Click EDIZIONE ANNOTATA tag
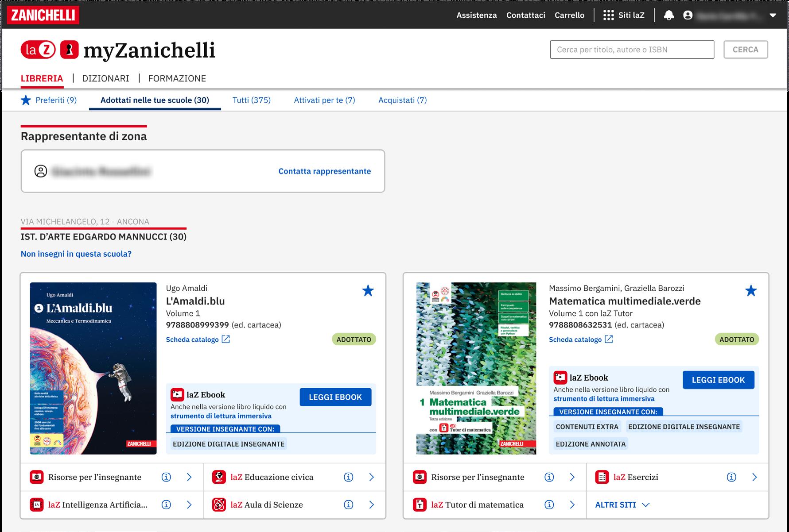789x532 pixels. pyautogui.click(x=591, y=444)
